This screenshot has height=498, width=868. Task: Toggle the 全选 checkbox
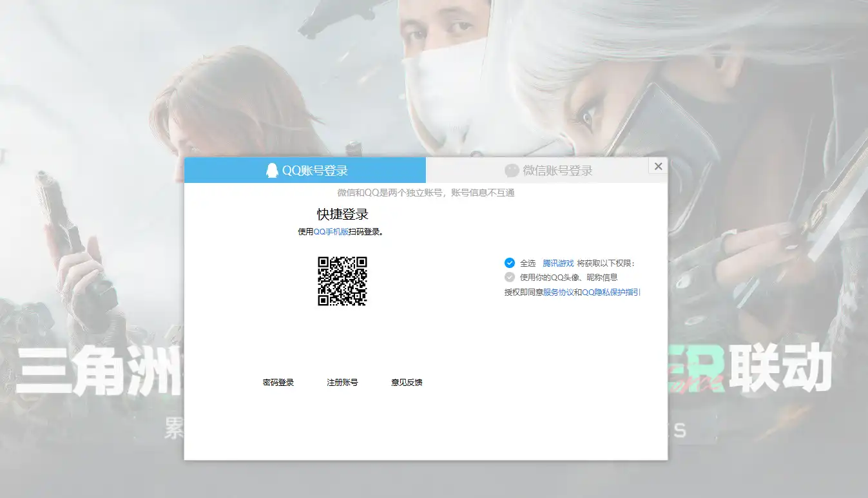pyautogui.click(x=510, y=263)
